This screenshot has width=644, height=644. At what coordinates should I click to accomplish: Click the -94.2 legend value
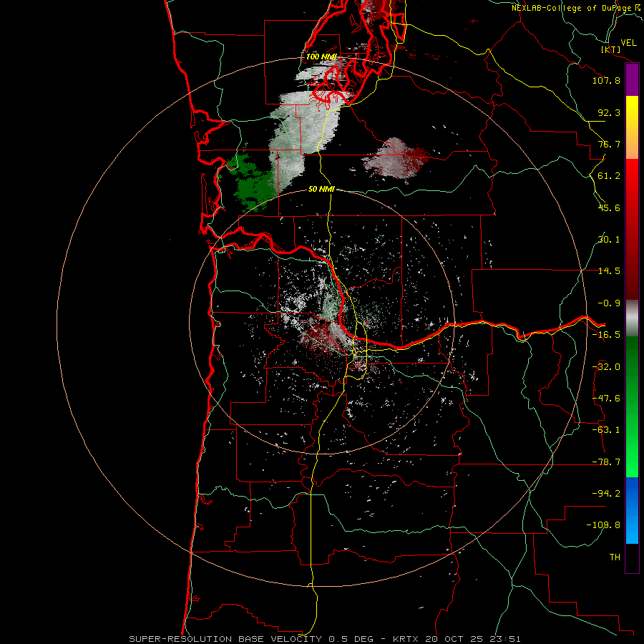(606, 494)
